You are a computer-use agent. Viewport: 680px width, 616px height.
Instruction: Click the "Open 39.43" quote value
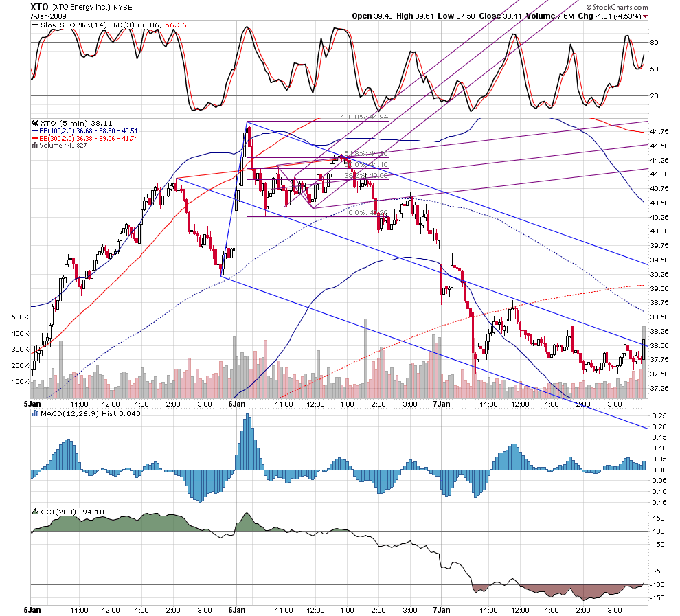click(x=372, y=16)
